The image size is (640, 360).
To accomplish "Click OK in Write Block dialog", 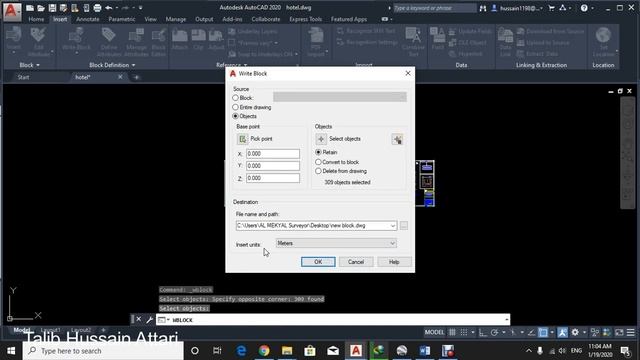I will [x=318, y=262].
